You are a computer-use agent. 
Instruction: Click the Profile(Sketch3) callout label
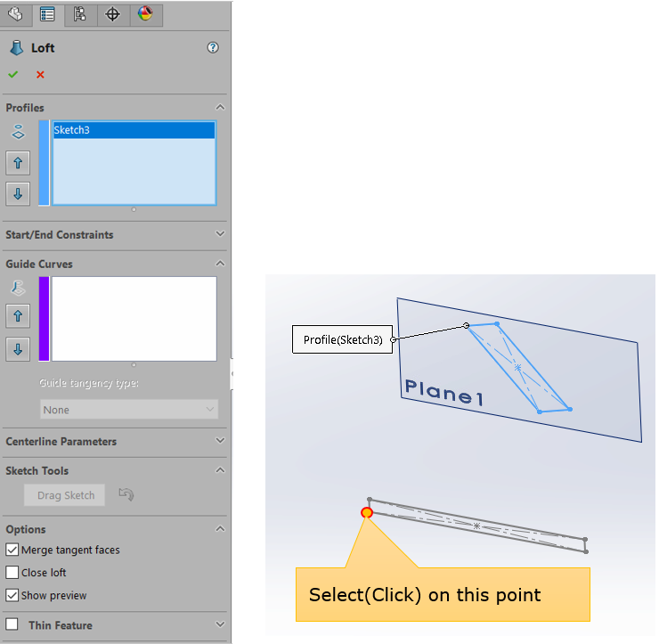click(x=343, y=339)
